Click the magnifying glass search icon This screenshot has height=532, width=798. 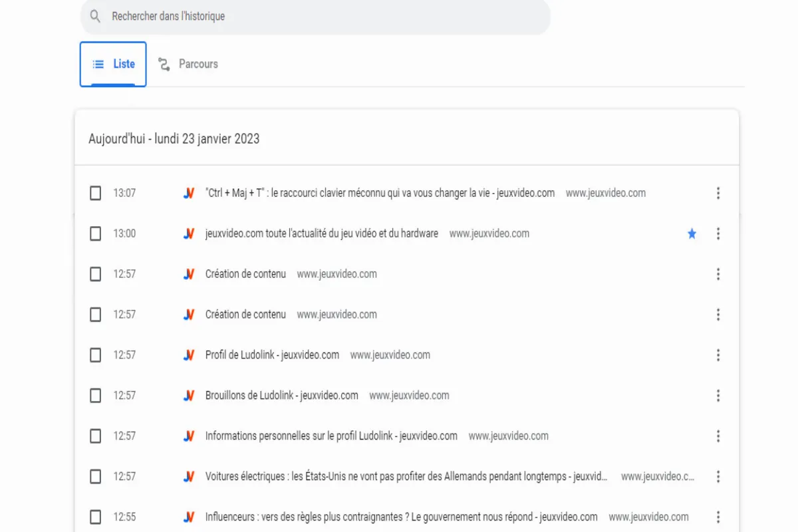click(x=95, y=16)
